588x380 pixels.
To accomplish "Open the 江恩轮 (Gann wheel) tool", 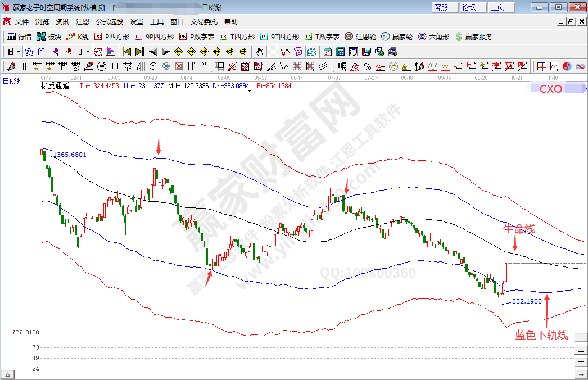I will 360,37.
